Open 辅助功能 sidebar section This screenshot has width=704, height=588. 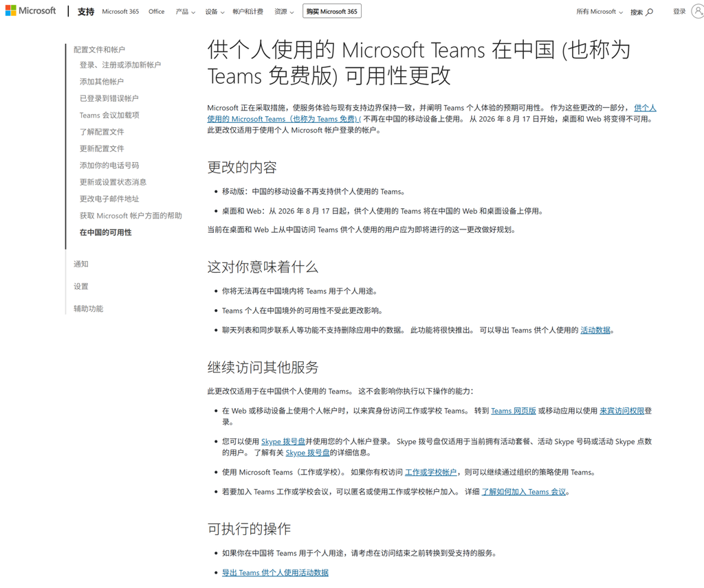tap(89, 308)
